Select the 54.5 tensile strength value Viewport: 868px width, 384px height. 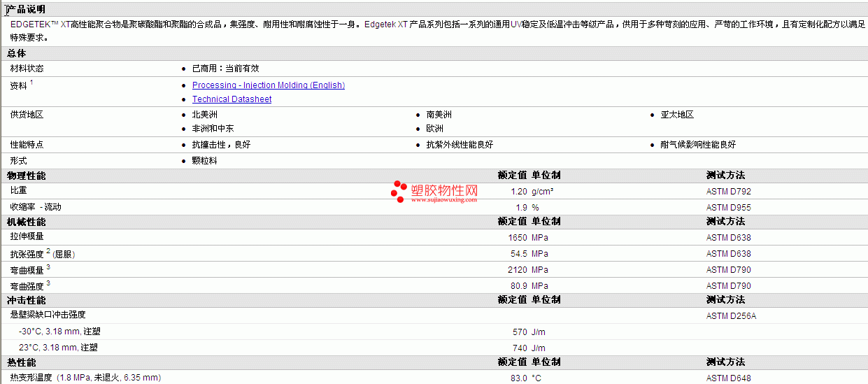(519, 254)
